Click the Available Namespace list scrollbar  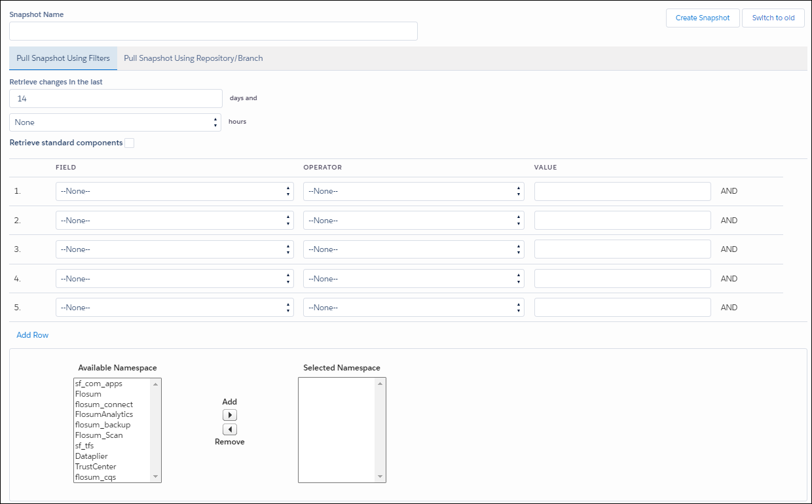pos(156,430)
